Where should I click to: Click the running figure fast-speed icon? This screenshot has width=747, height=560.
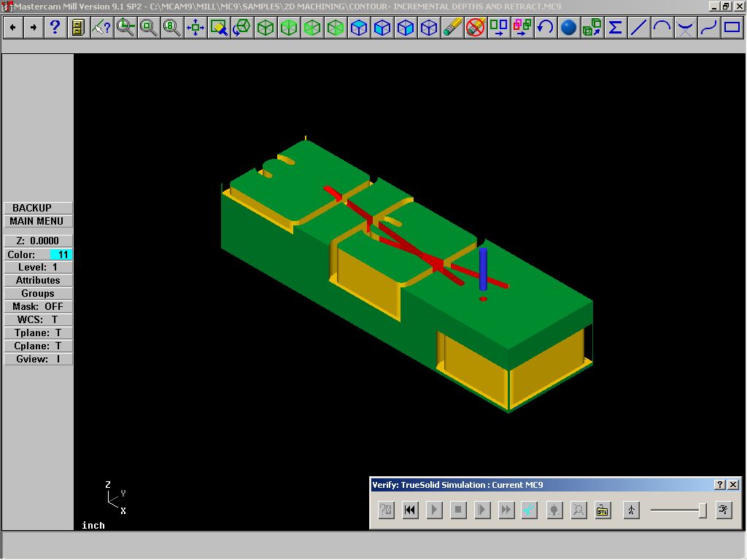pyautogui.click(x=724, y=510)
